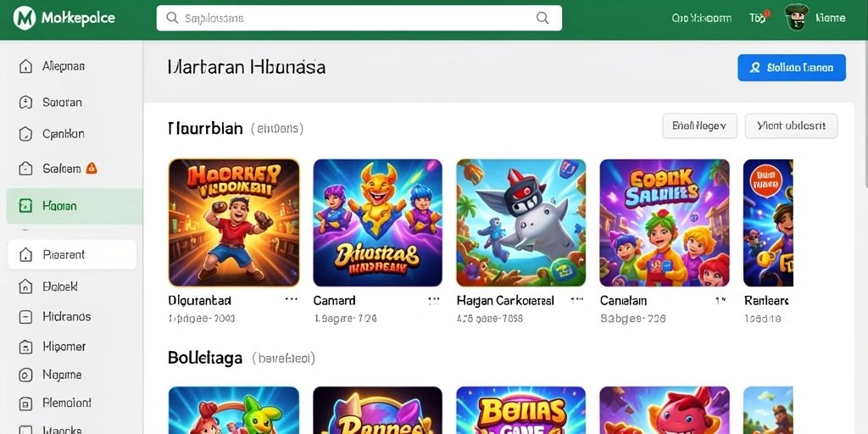Viewport: 868px width, 434px height.
Task: Open 'Tob' notifications with red dot
Action: 759,18
